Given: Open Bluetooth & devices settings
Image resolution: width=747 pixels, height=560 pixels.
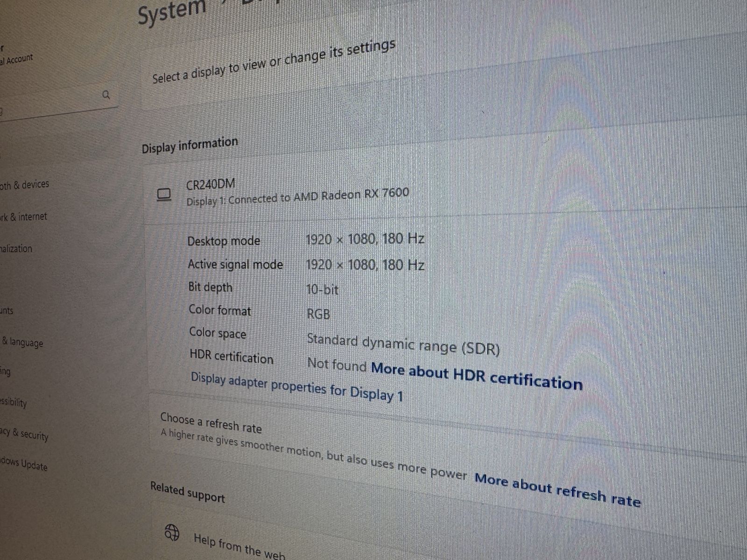Looking at the screenshot, I should point(24,185).
